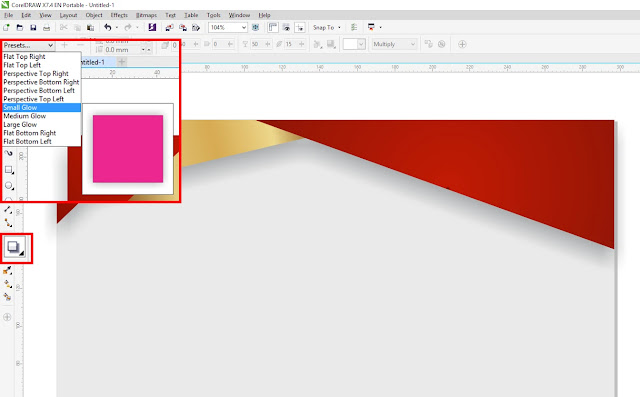Open the Edit menu
This screenshot has height=397, width=640.
tap(26, 15)
